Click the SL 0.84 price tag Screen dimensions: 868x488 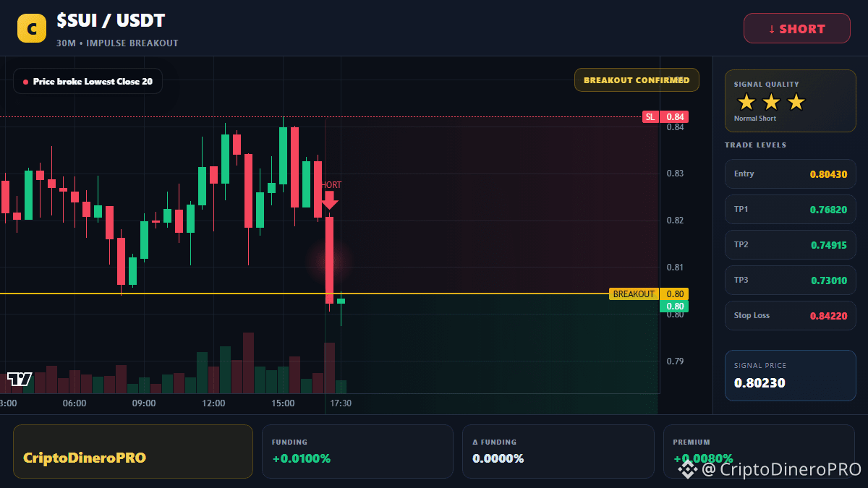tap(665, 117)
